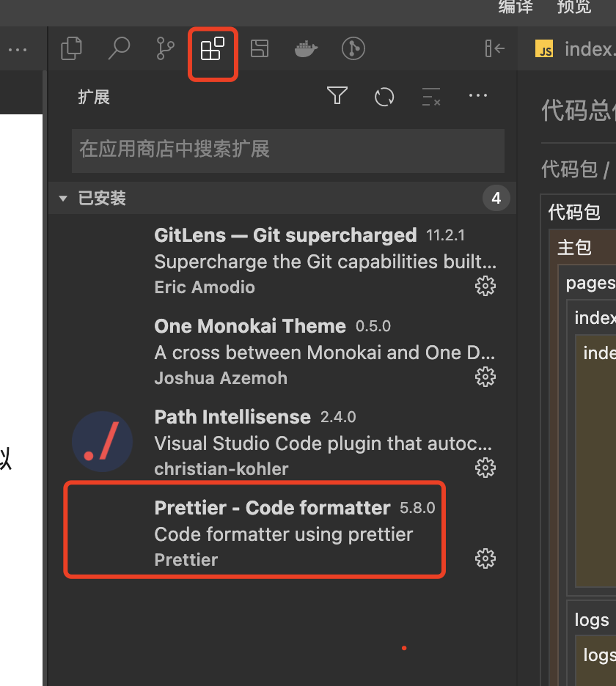The height and width of the screenshot is (686, 616).
Task: Click GitLens version 11.2.1 text
Action: click(445, 236)
